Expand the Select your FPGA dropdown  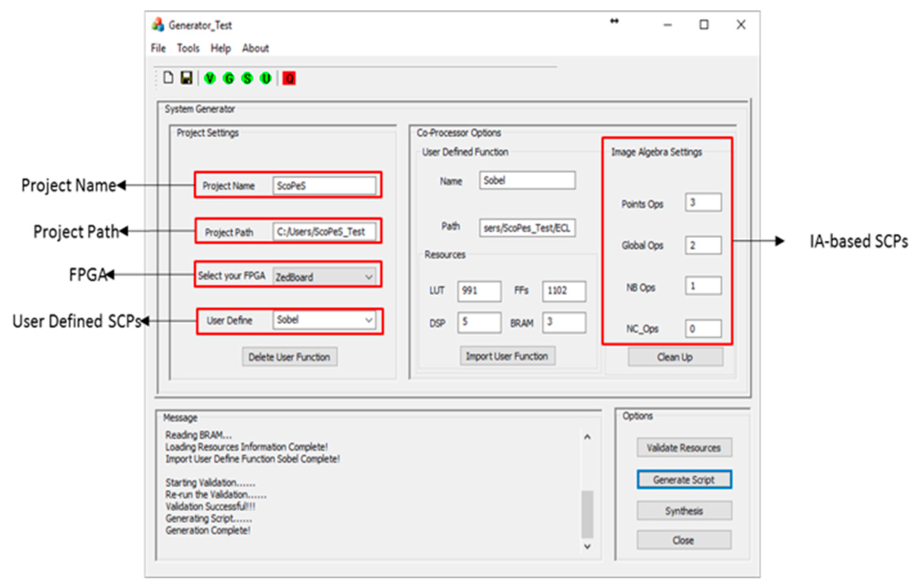(x=368, y=277)
